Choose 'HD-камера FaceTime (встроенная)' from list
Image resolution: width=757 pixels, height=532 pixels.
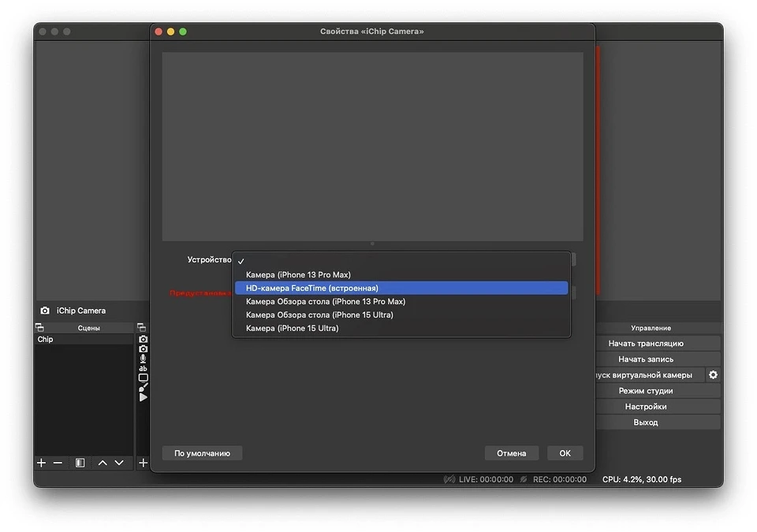click(312, 288)
